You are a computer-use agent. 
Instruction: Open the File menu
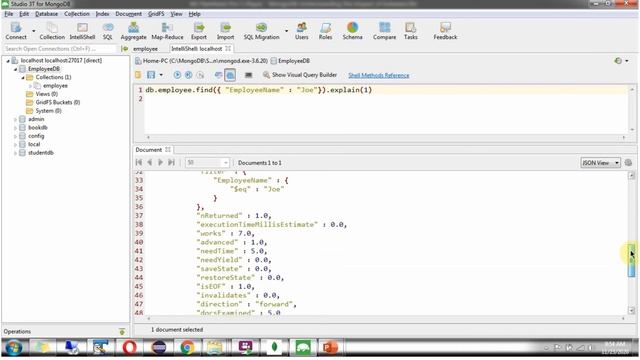pyautogui.click(x=9, y=14)
